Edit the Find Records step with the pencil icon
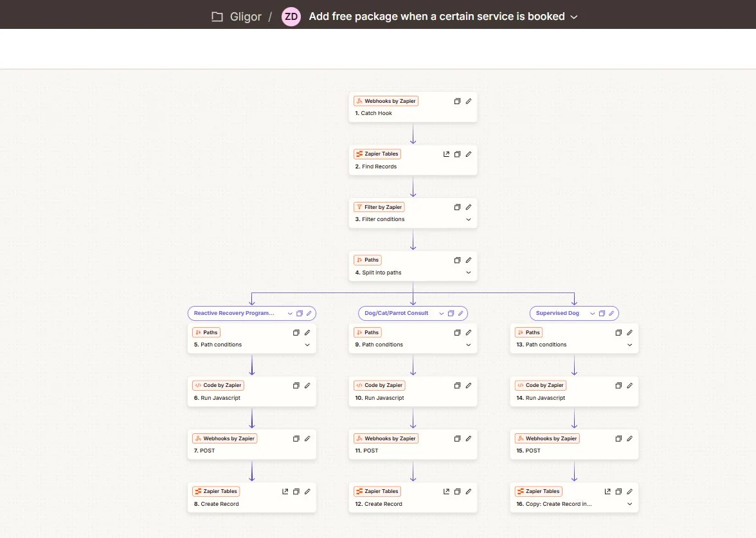Screen dimensions: 756x538 (x=469, y=154)
